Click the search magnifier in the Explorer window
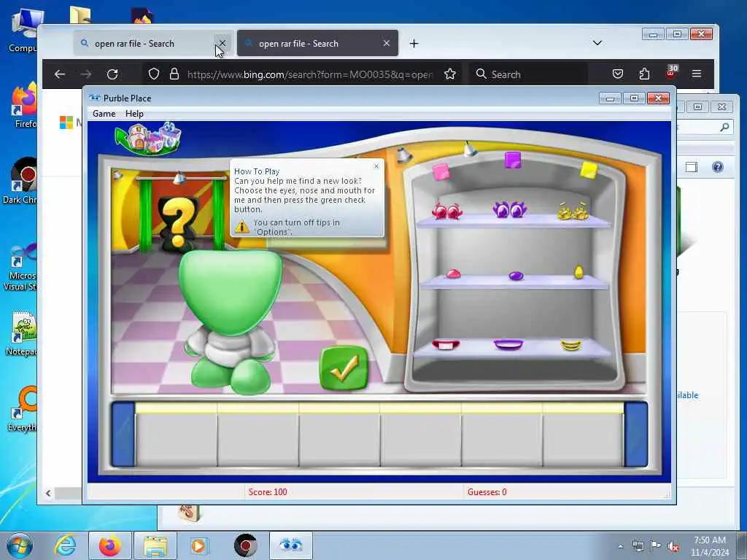This screenshot has height=560, width=747. tap(724, 127)
